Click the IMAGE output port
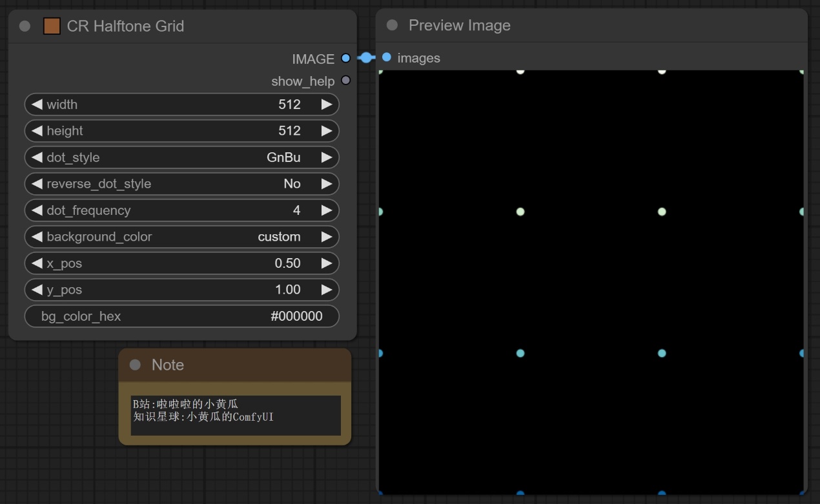 click(345, 59)
